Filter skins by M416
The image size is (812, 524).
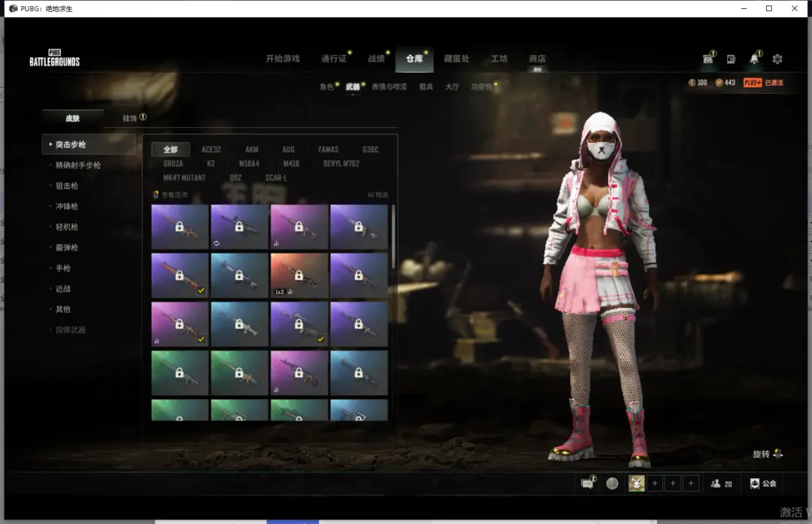tap(291, 164)
